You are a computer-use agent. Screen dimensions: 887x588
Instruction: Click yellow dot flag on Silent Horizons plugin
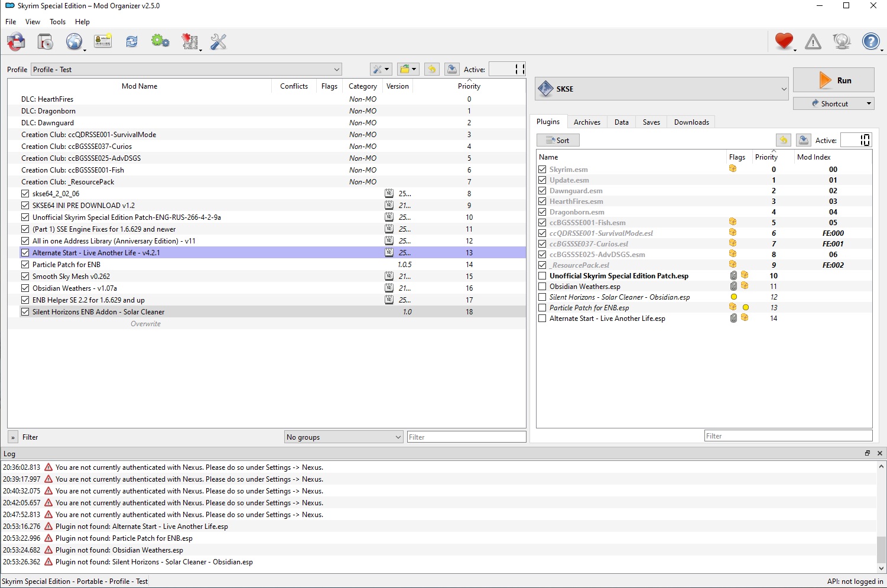pyautogui.click(x=734, y=297)
